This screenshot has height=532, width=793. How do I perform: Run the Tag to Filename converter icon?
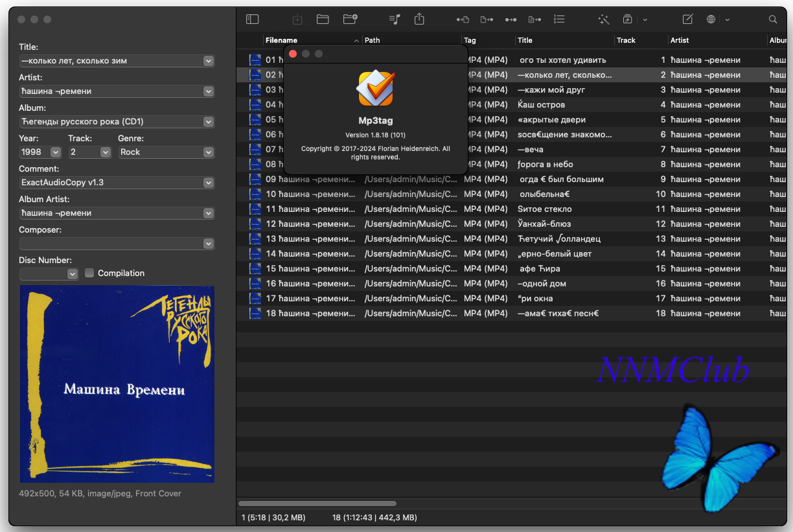click(463, 19)
